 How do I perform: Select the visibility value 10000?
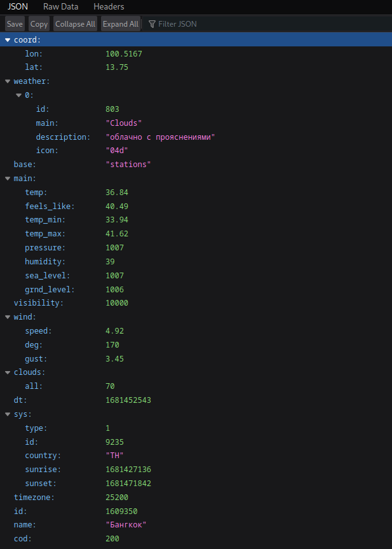117,303
